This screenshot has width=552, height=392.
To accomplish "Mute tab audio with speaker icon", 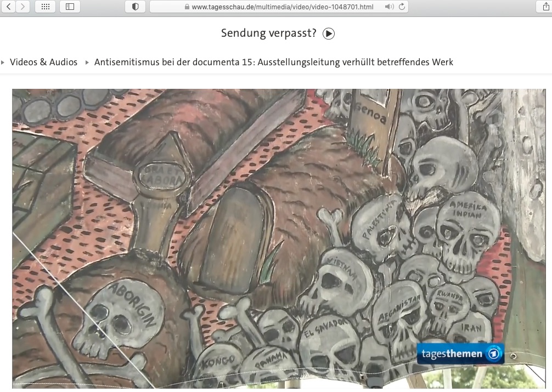I will 389,7.
